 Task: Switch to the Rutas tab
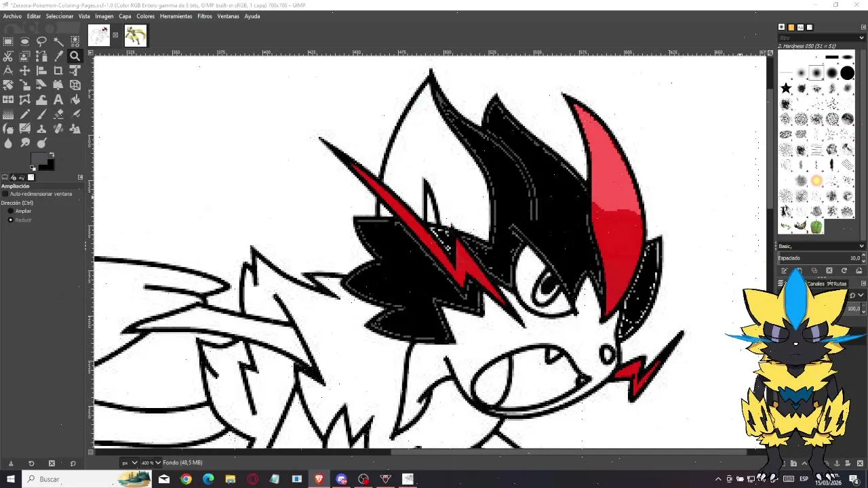point(837,283)
